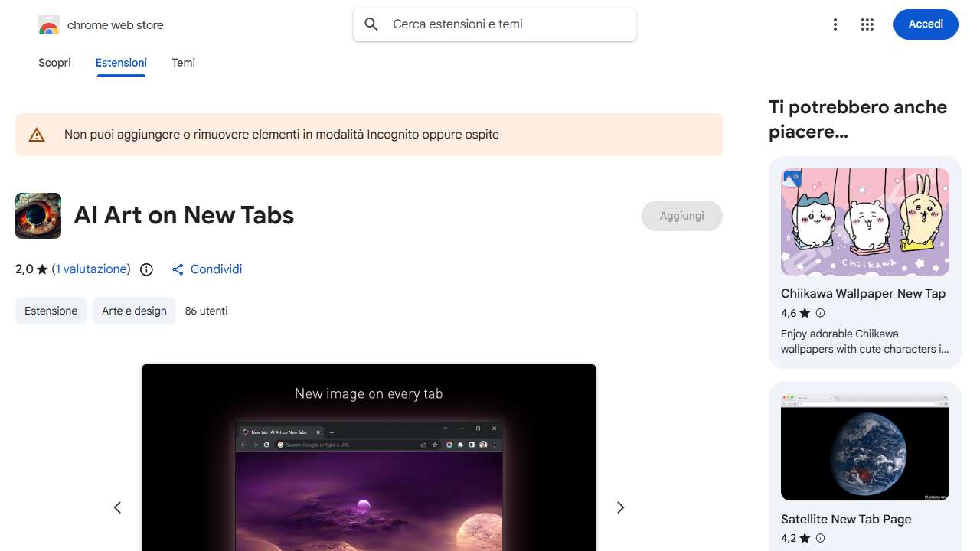Select the Arte e design category chip
The width and height of the screenshot is (980, 551).
coord(134,311)
